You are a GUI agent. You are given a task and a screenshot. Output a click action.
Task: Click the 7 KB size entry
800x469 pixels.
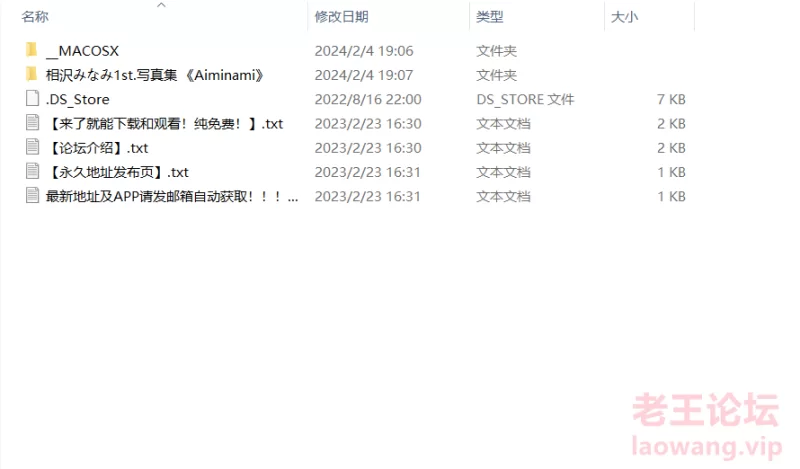[671, 100]
